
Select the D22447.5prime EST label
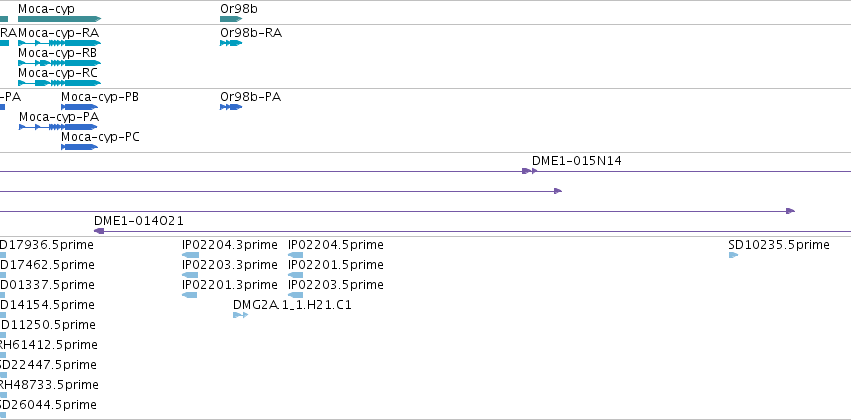pyautogui.click(x=48, y=365)
